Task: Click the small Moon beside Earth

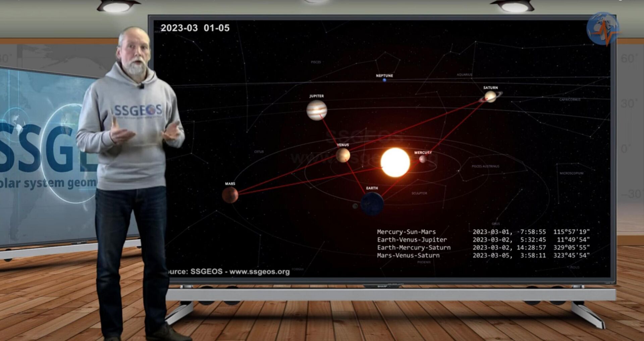Action: 355,206
